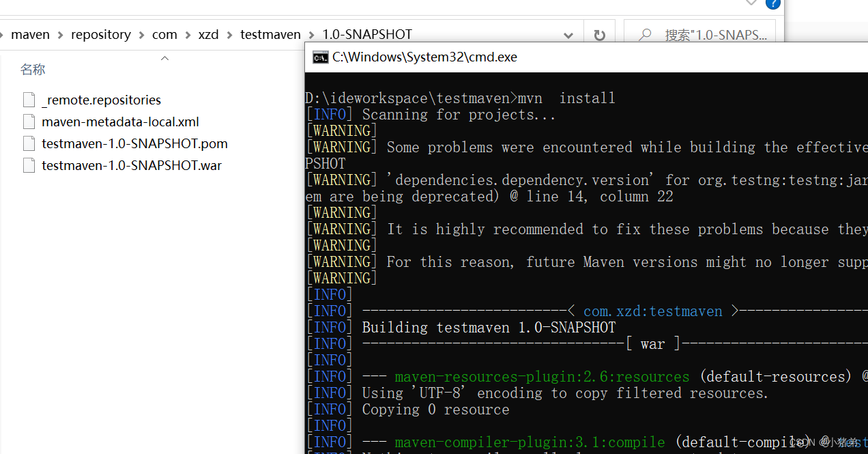Viewport: 868px width, 454px height.
Task: Click 'com.xzd:testmaven' text in cmd
Action: click(652, 311)
